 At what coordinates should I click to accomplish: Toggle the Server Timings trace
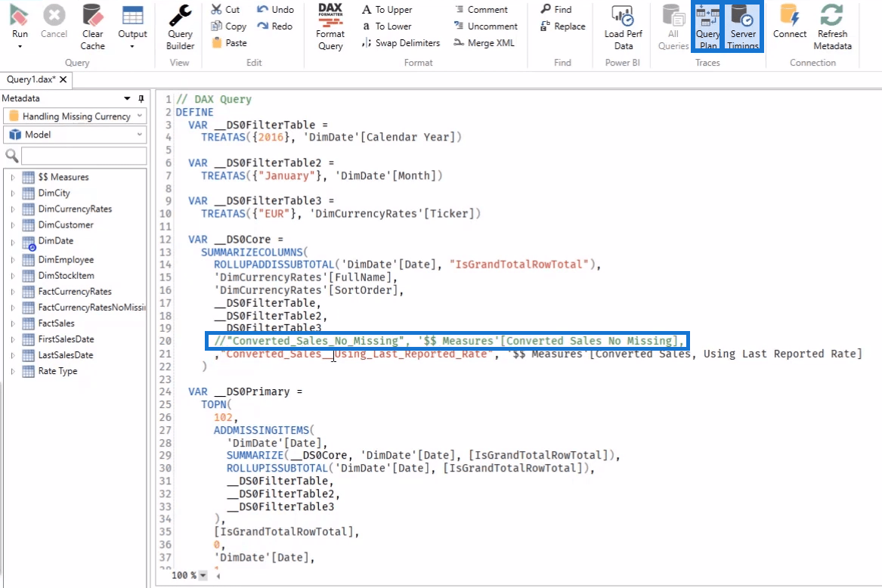pos(743,26)
